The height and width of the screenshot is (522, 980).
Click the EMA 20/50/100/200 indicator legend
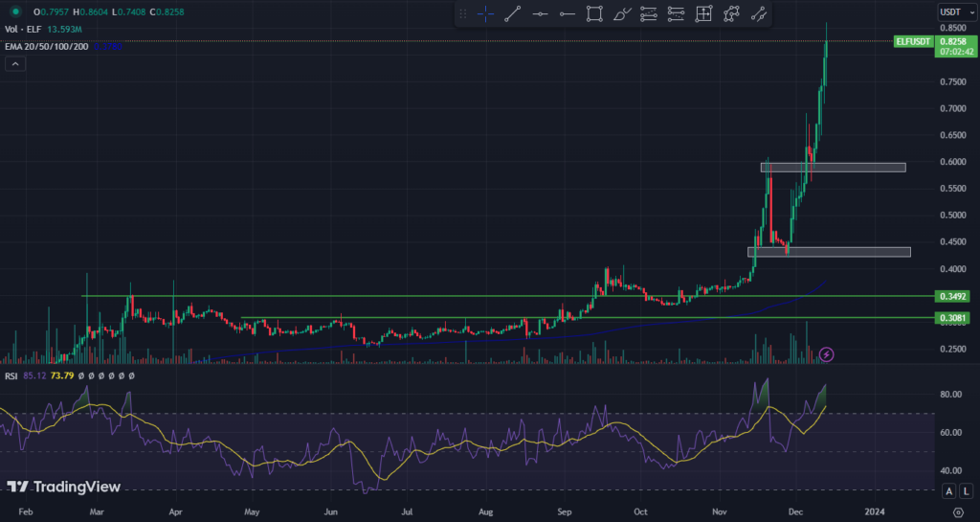tap(46, 46)
